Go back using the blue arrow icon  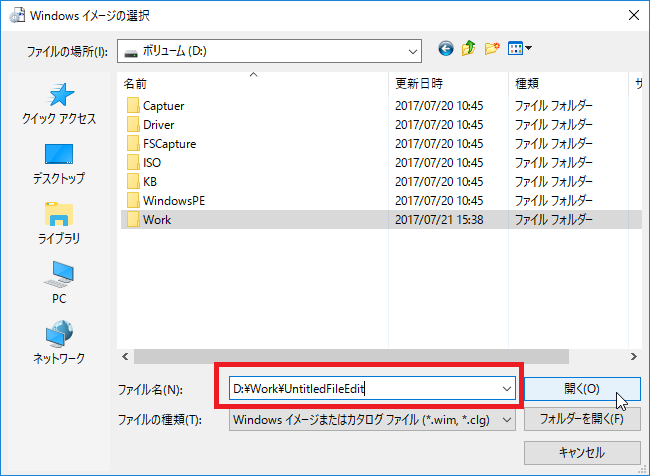pyautogui.click(x=446, y=49)
